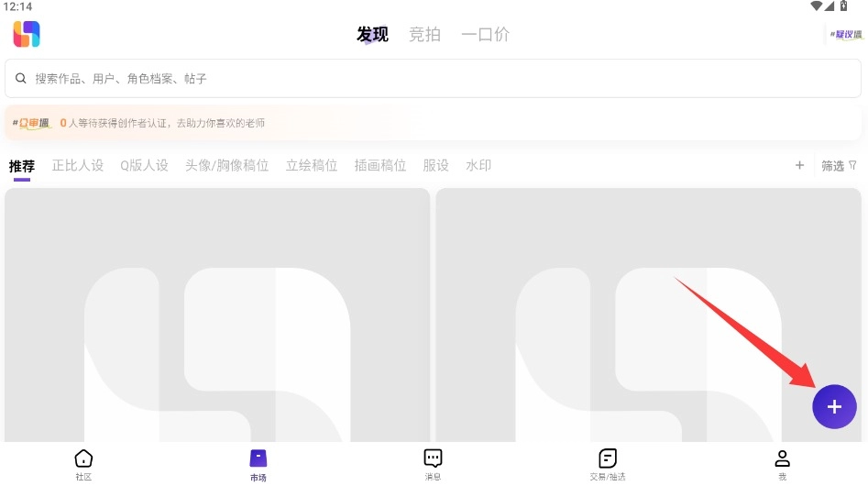868x486 pixels.
Task: Click the search input field
Action: pos(433,79)
